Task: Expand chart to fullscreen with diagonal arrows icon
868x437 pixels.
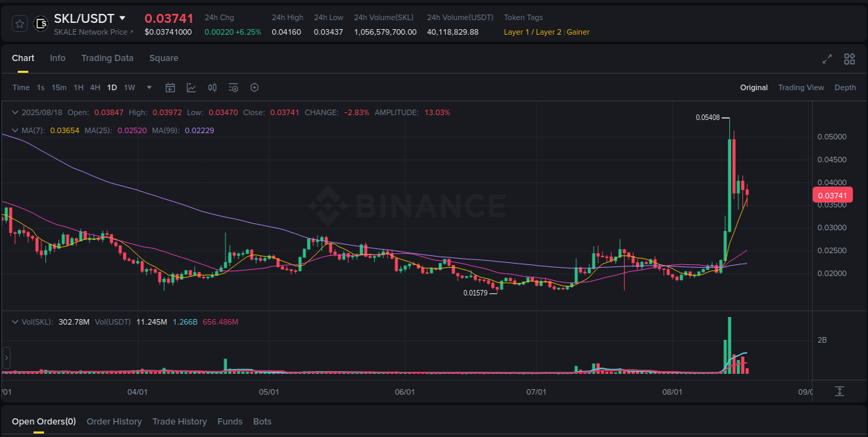Action: coord(826,59)
